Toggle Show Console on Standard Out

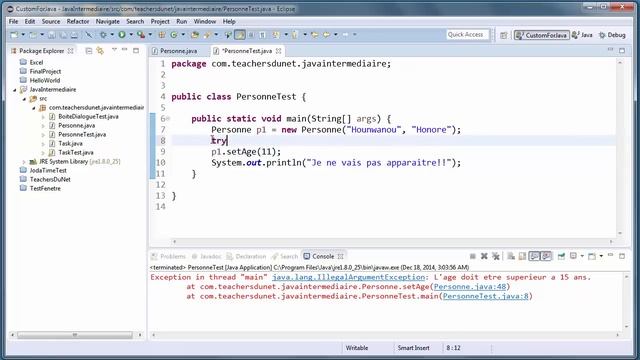pos(534,256)
